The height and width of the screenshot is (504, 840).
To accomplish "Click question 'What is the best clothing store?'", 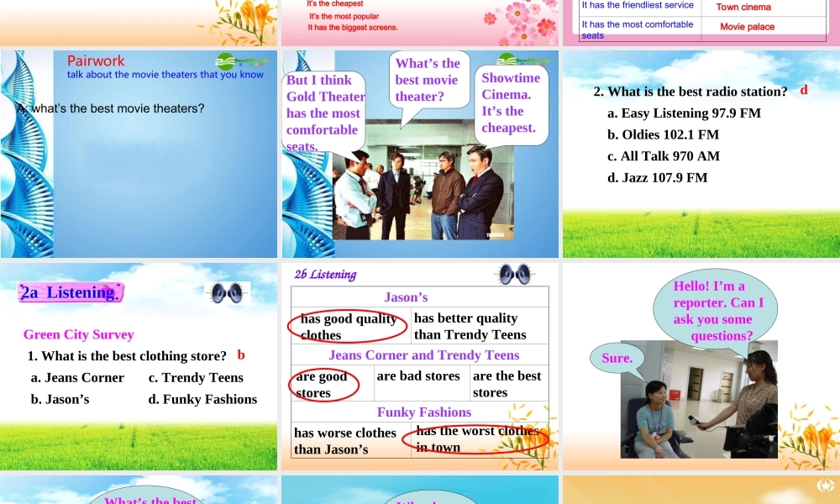I will pos(128,356).
